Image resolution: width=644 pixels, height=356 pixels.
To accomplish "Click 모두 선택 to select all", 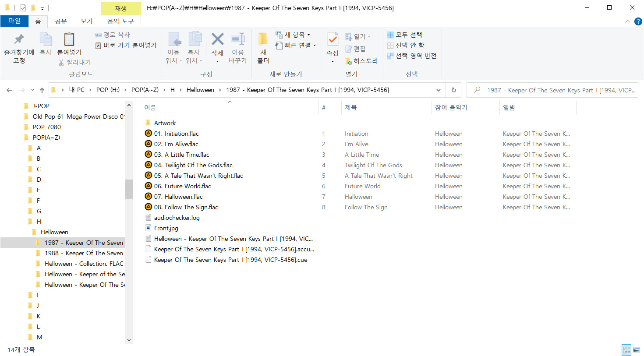I will pyautogui.click(x=404, y=35).
